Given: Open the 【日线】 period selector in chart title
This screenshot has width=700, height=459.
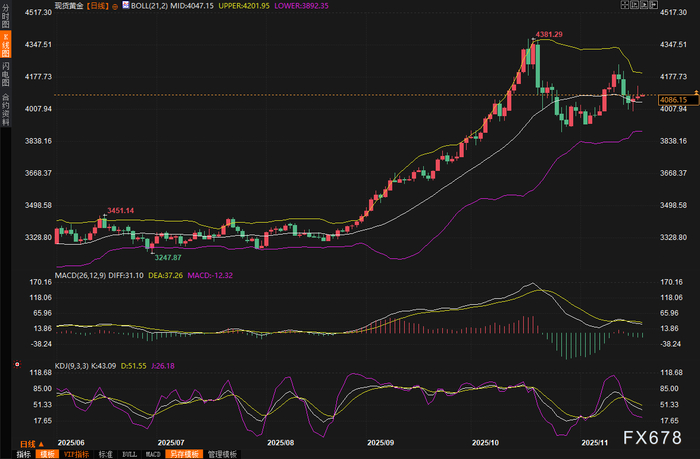Looking at the screenshot, I should tap(97, 6).
